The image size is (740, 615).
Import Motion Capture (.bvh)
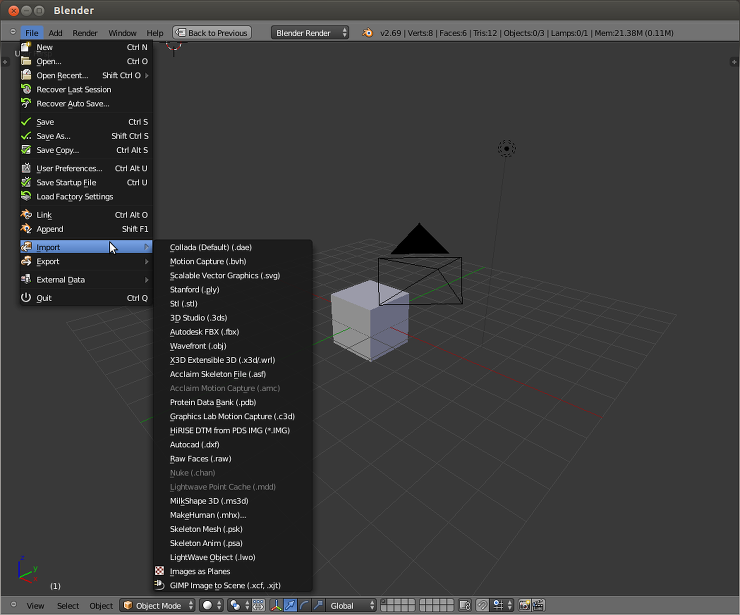click(233, 261)
